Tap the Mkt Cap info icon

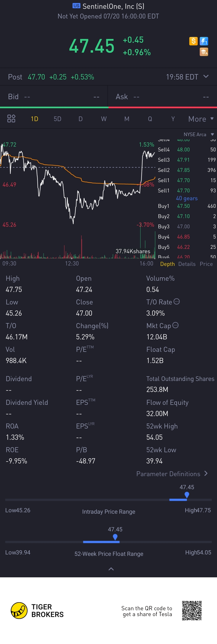pyautogui.click(x=175, y=325)
